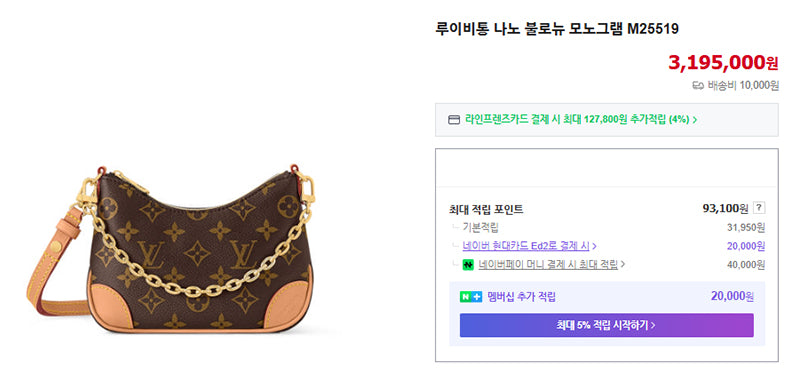The width and height of the screenshot is (800, 387).
Task: Select the product title 루이비통 나노 불로뉴 모노그램
Action: [x=529, y=29]
